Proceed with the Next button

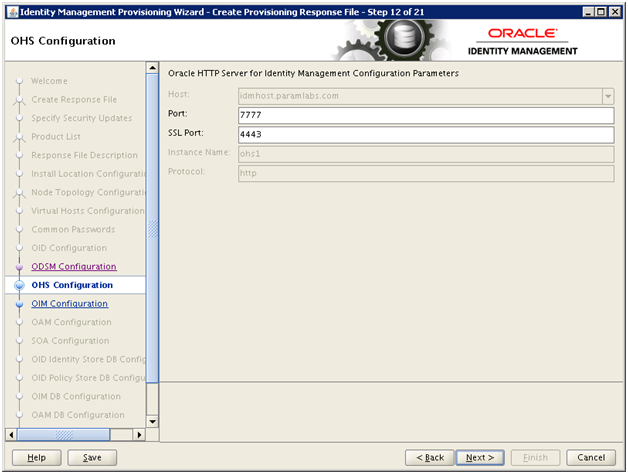pos(480,458)
